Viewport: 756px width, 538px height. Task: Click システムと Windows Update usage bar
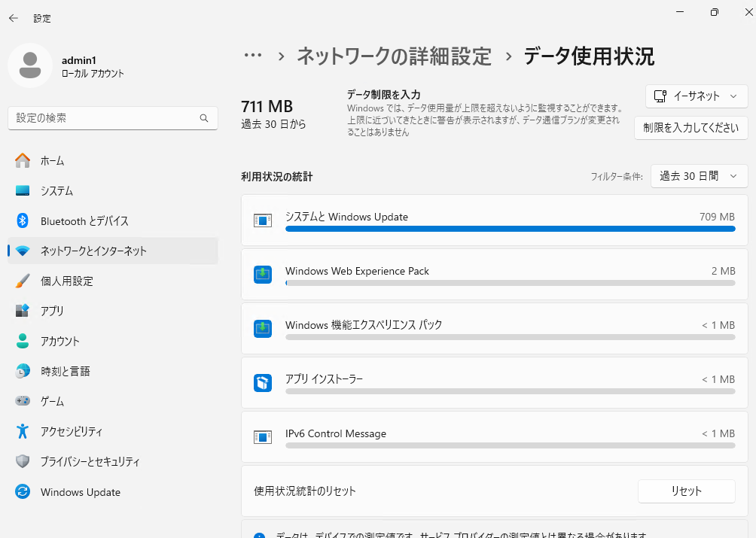point(510,229)
